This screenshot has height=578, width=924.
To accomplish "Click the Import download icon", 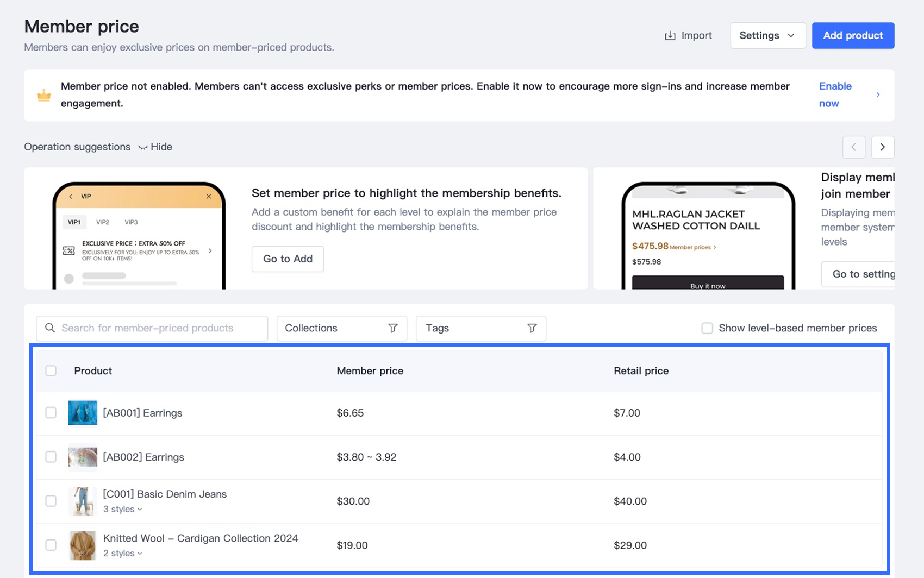I will (x=670, y=36).
